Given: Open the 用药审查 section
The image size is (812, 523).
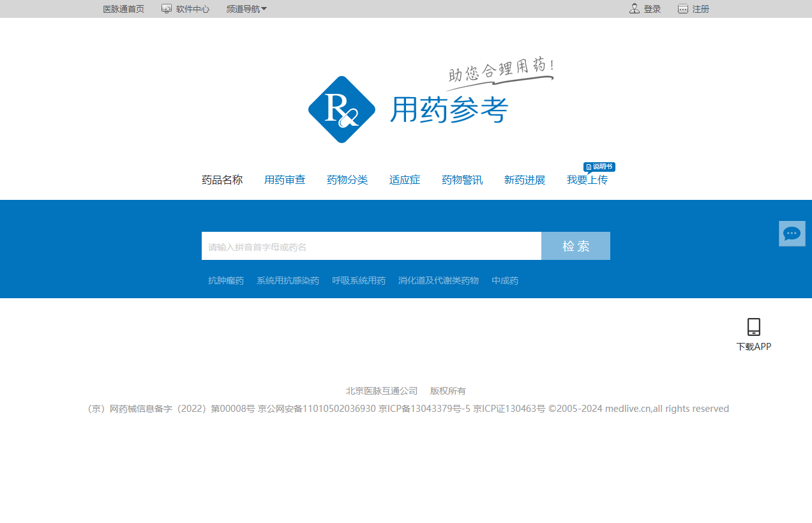Looking at the screenshot, I should coord(285,179).
